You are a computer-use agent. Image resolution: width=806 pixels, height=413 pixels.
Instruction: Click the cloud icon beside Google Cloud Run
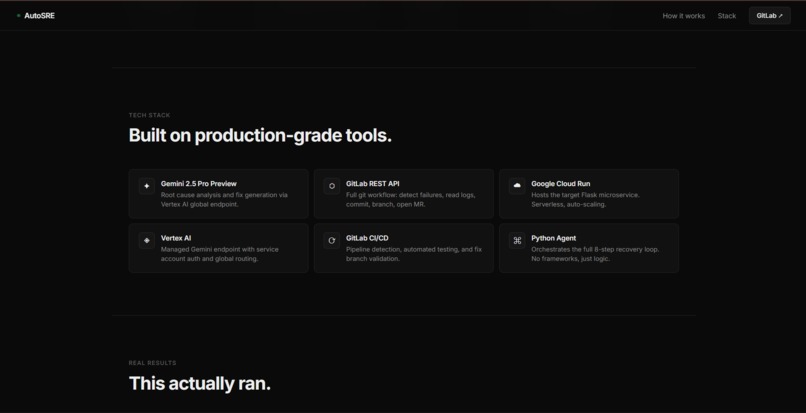tap(517, 186)
